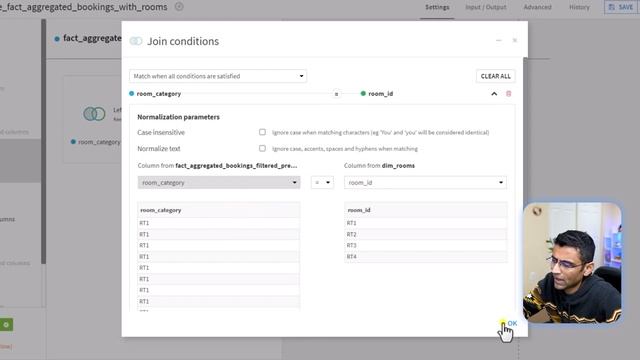Click the green run button at bottom left
This screenshot has height=360, width=640.
[6, 324]
